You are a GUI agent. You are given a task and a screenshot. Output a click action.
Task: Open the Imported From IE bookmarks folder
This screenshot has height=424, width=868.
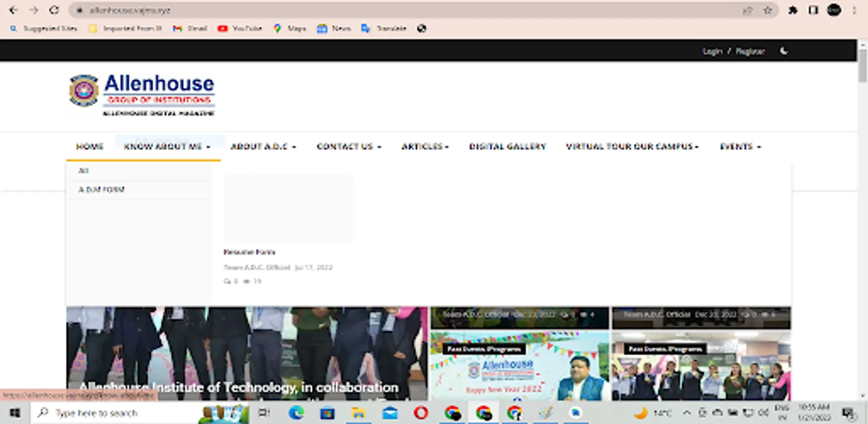pyautogui.click(x=125, y=28)
